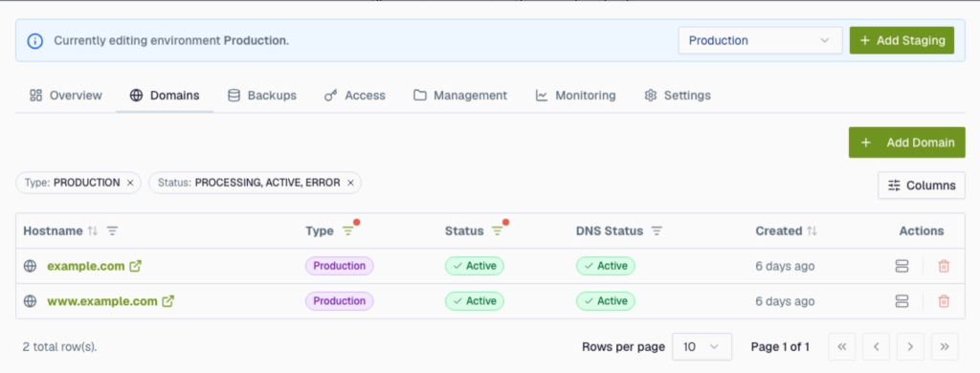Open the DNS Status column filter
This screenshot has height=373, width=980.
tap(657, 231)
